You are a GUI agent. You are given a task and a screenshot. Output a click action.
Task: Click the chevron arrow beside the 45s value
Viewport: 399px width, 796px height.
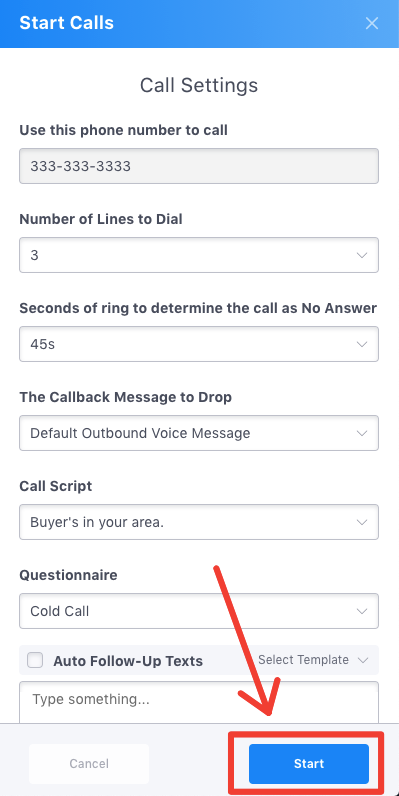tap(362, 344)
